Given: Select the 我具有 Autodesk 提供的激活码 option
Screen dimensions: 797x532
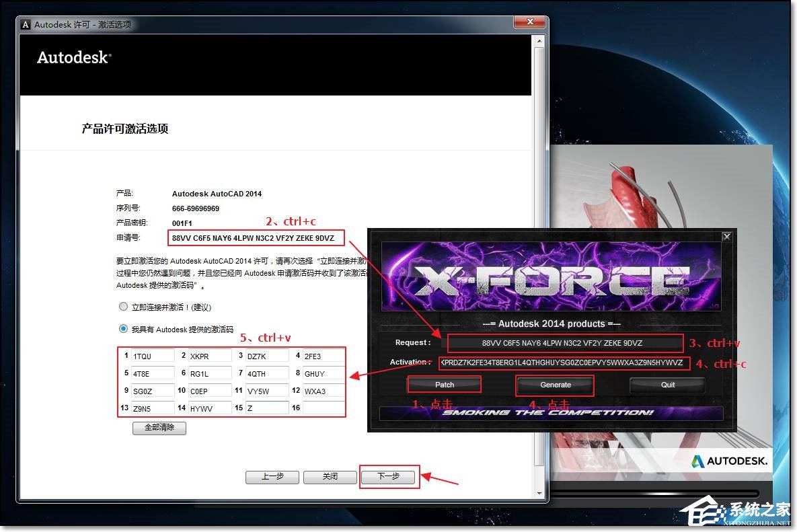Looking at the screenshot, I should pyautogui.click(x=123, y=330).
